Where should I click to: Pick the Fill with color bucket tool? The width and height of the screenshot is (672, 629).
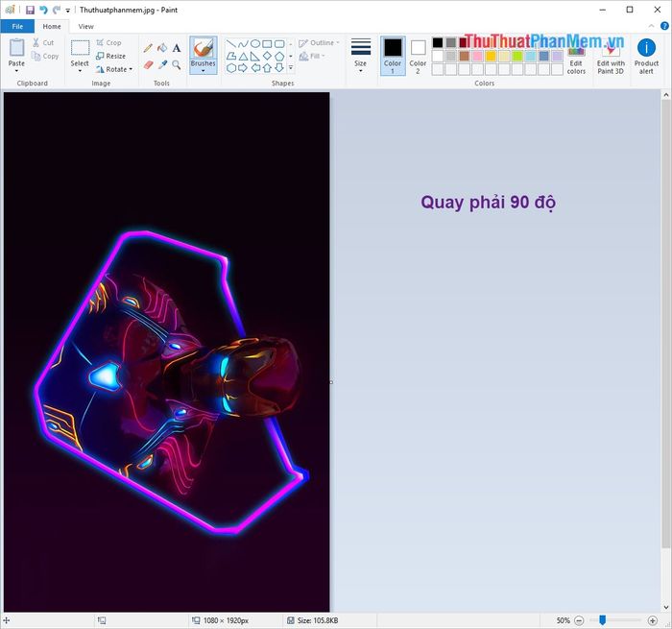click(162, 47)
